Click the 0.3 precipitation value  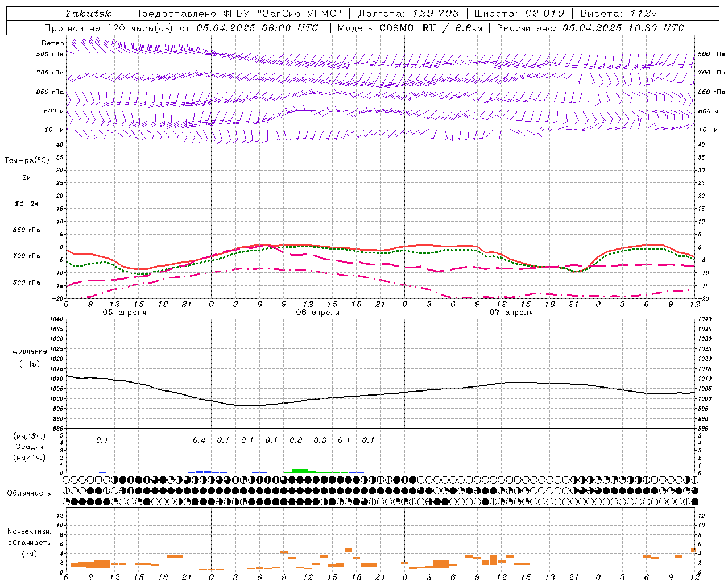click(x=320, y=440)
